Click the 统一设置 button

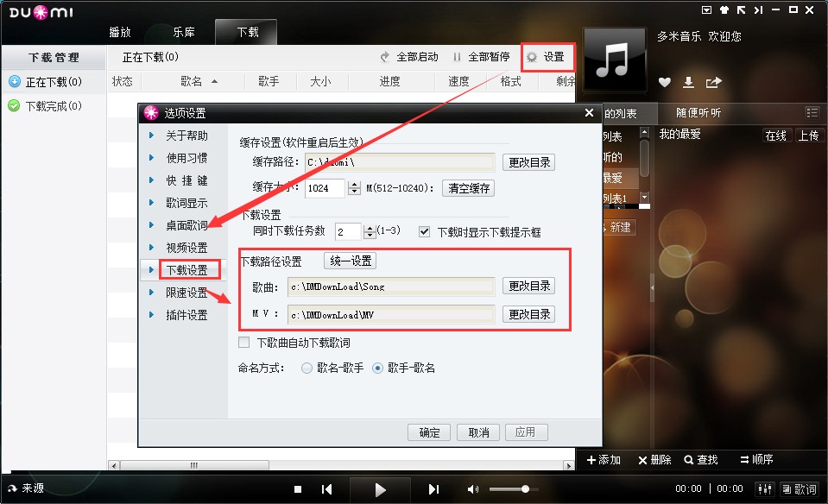pos(350,261)
